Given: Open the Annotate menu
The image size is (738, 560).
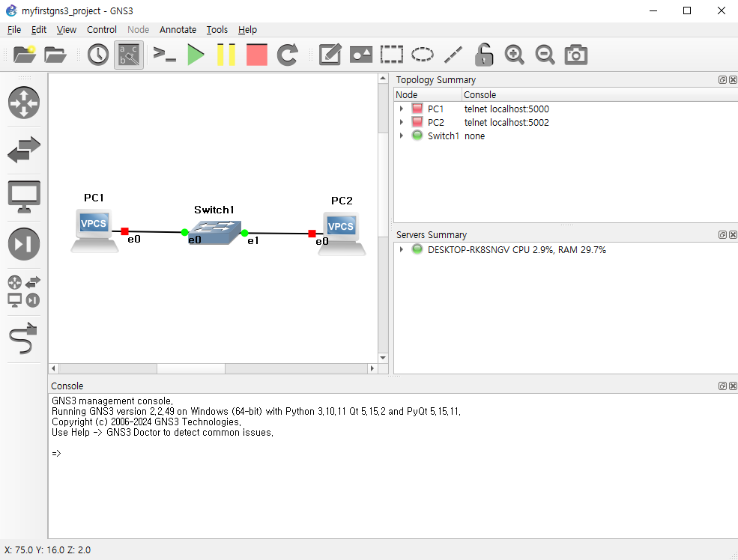Looking at the screenshot, I should click(178, 30).
